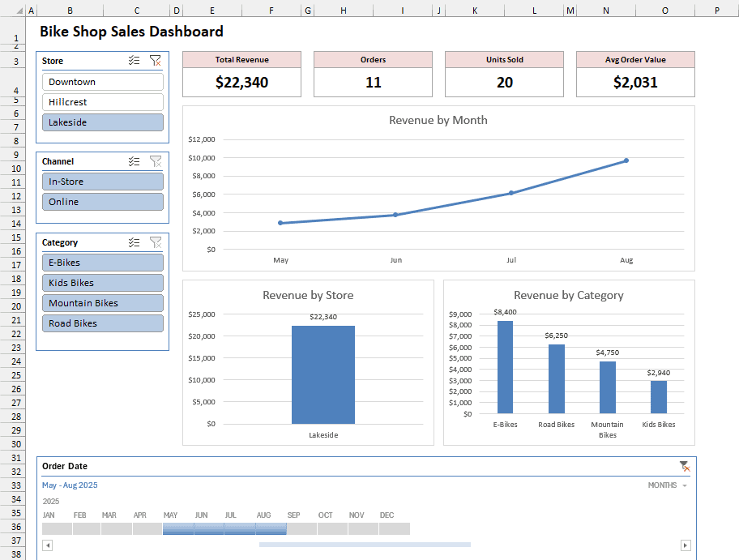Toggle the Mountain Bikes category item

click(x=103, y=303)
